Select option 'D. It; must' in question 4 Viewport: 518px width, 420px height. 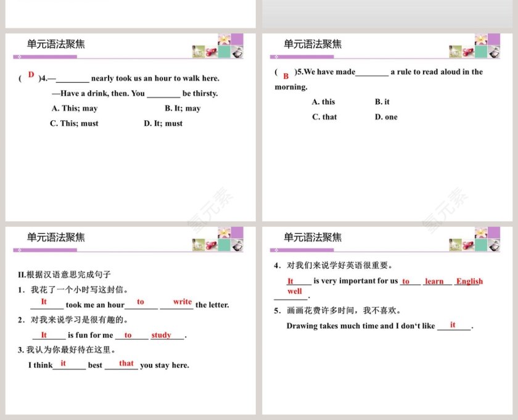[x=163, y=123]
